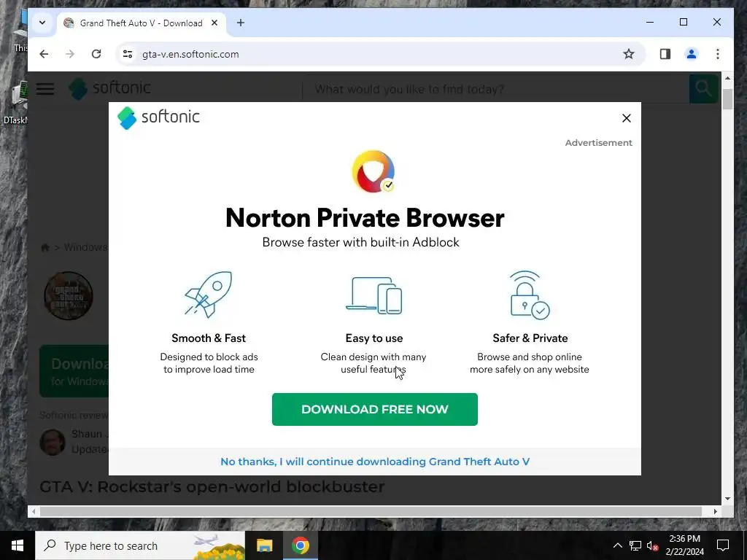
Task: Click the address bar URL
Action: coord(190,54)
